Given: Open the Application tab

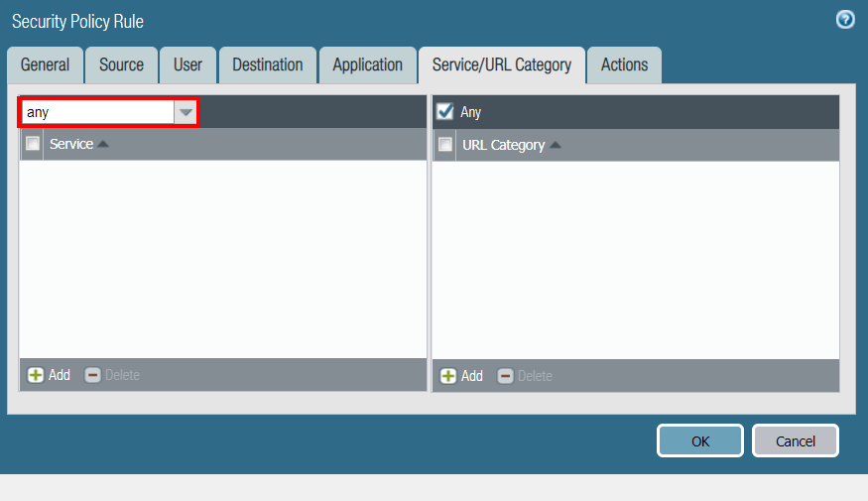Looking at the screenshot, I should 367,64.
